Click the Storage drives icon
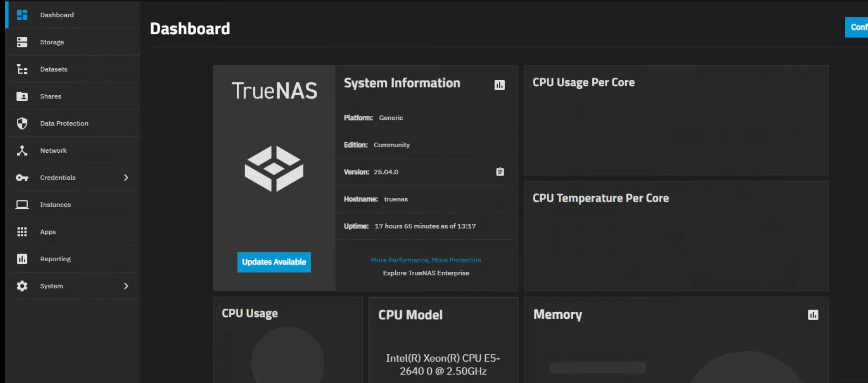 (x=22, y=42)
